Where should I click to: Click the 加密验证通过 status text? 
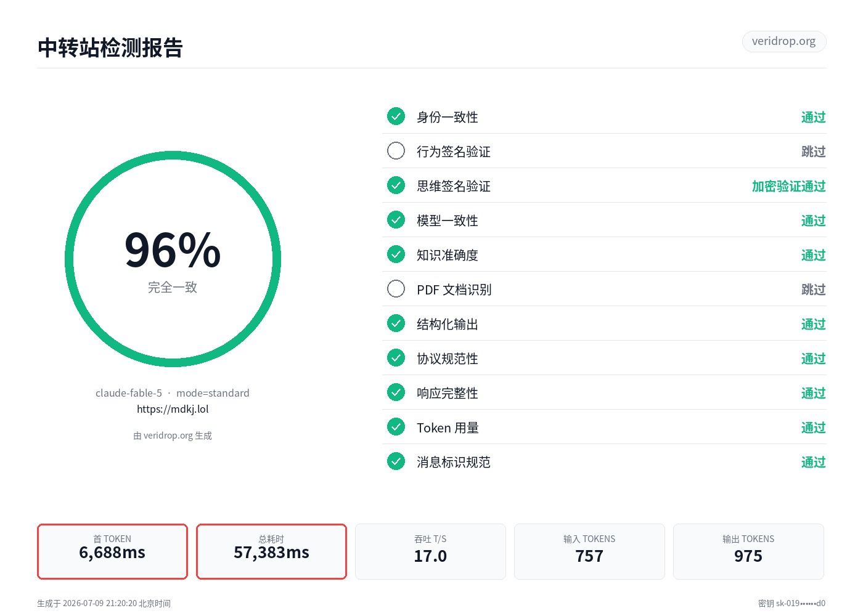pyautogui.click(x=788, y=186)
